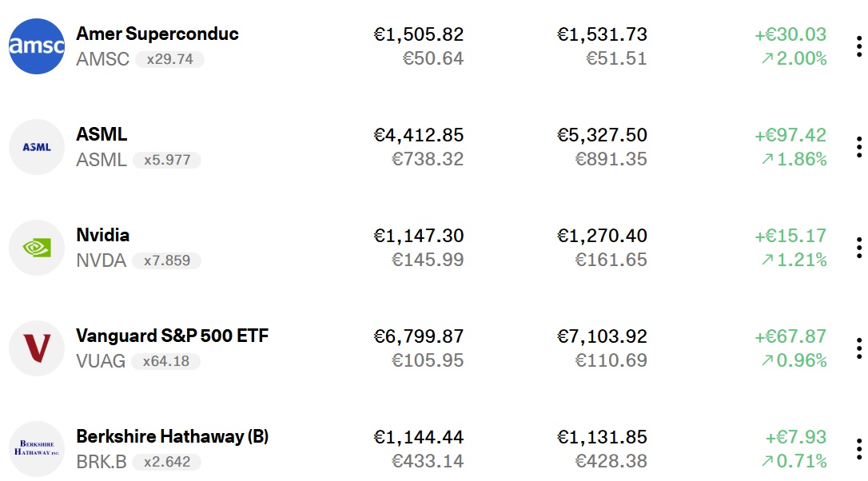Select the Nvidia holding name
868x481 pixels.
click(x=102, y=235)
